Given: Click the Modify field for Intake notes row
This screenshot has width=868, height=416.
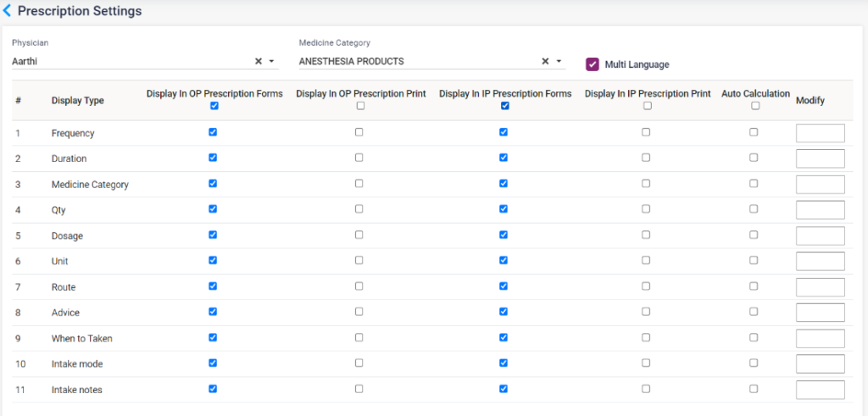Looking at the screenshot, I should pyautogui.click(x=820, y=390).
